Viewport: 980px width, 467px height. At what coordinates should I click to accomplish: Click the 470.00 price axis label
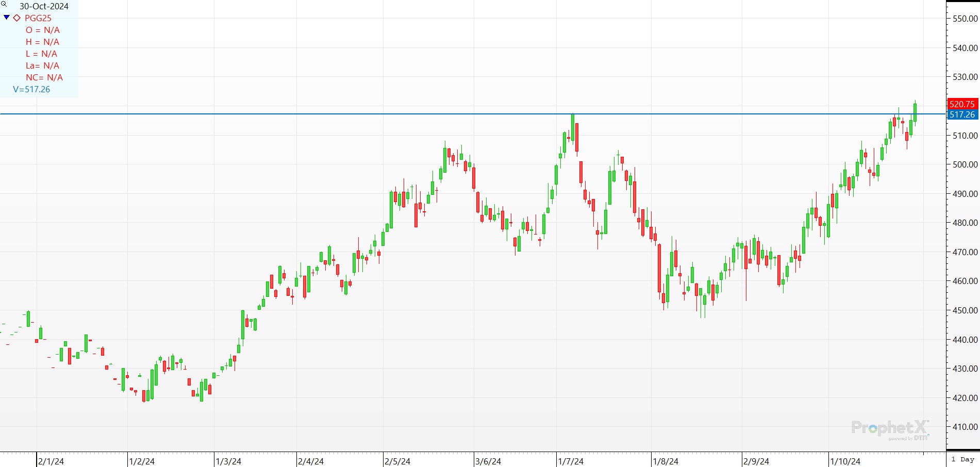click(x=965, y=252)
